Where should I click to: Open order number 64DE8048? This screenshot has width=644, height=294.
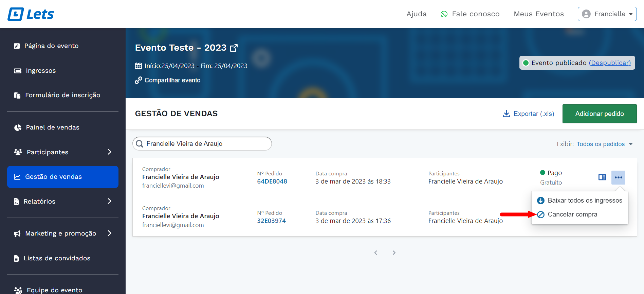(272, 181)
